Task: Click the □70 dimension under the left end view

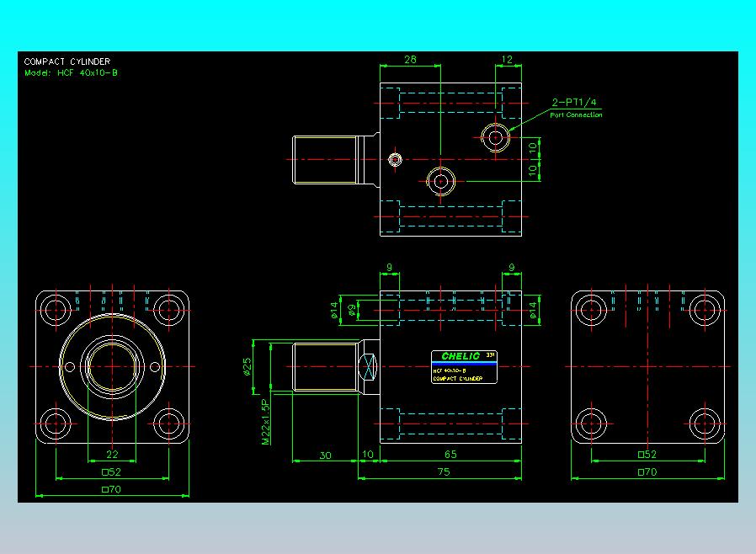Action: click(111, 489)
